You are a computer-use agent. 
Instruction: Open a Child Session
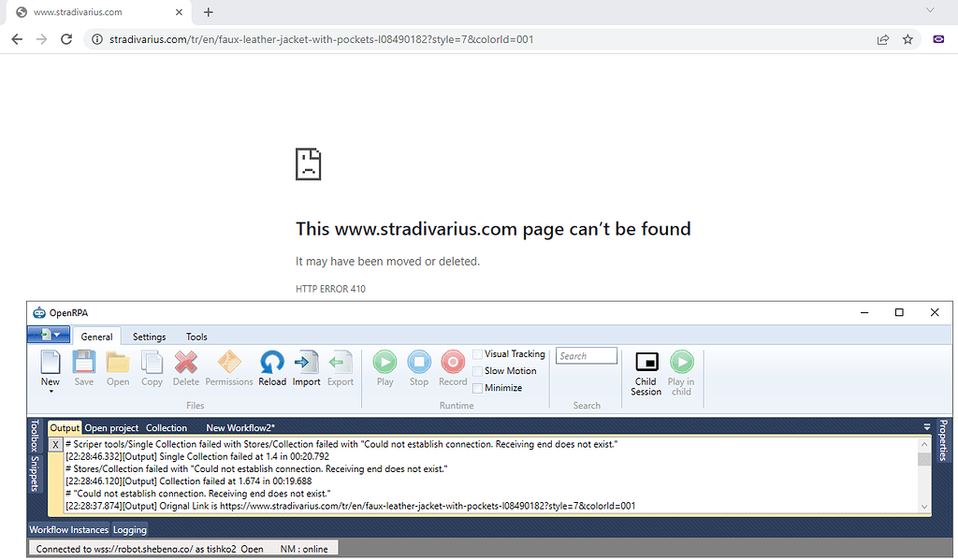tap(646, 367)
